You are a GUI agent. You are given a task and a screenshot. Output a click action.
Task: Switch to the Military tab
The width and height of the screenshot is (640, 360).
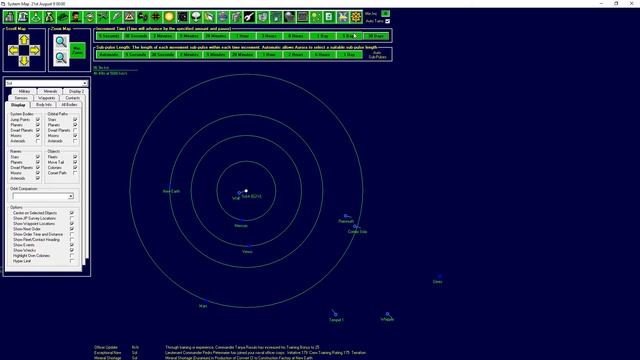pos(24,91)
